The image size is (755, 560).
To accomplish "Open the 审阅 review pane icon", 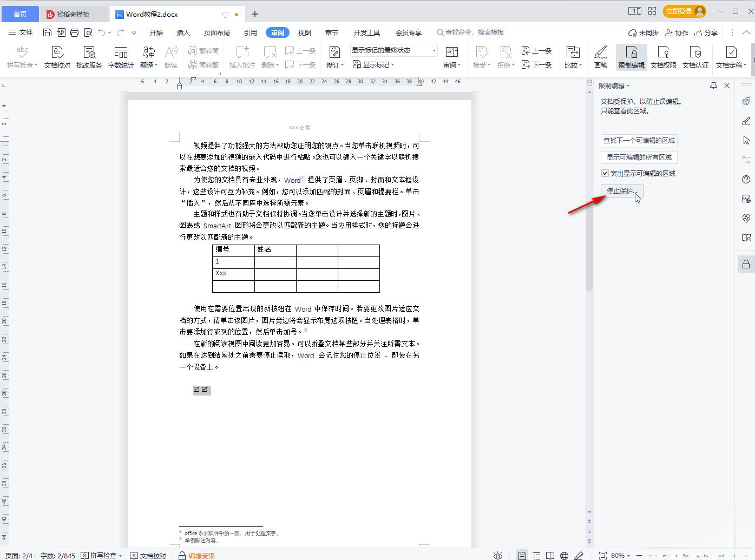I will click(x=452, y=52).
